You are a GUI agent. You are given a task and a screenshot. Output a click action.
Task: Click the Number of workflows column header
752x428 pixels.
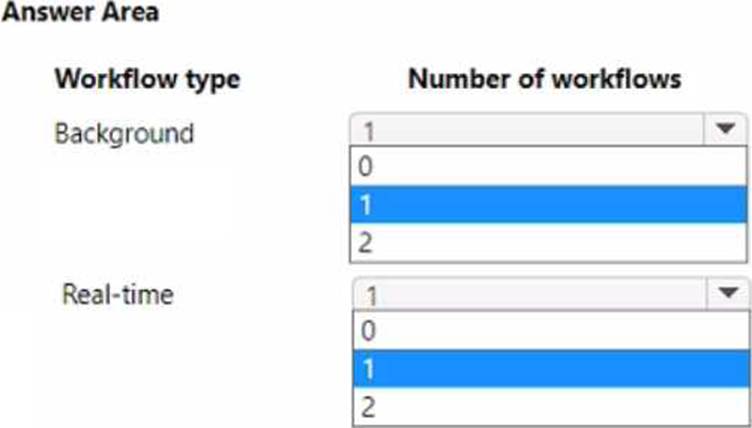tap(545, 79)
